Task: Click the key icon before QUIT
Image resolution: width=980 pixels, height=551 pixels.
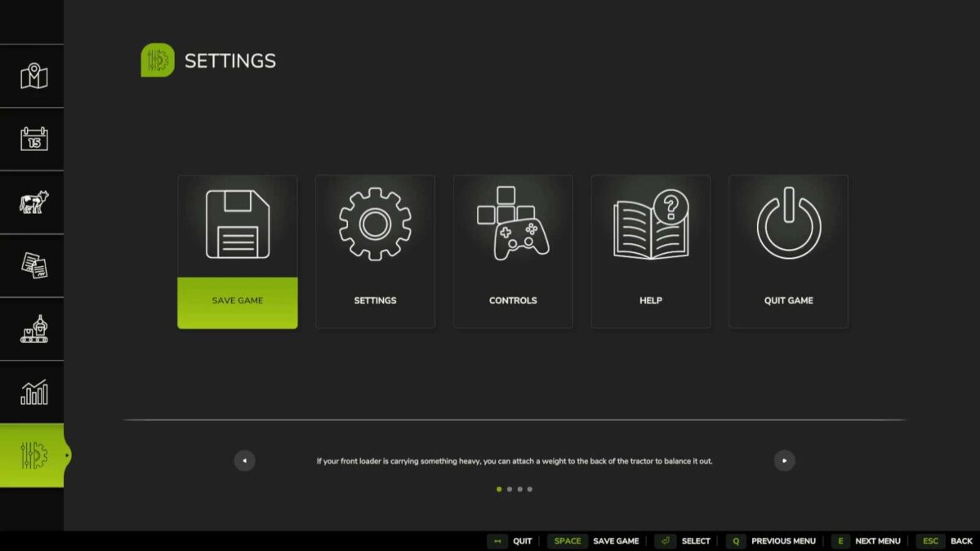Action: click(x=497, y=541)
